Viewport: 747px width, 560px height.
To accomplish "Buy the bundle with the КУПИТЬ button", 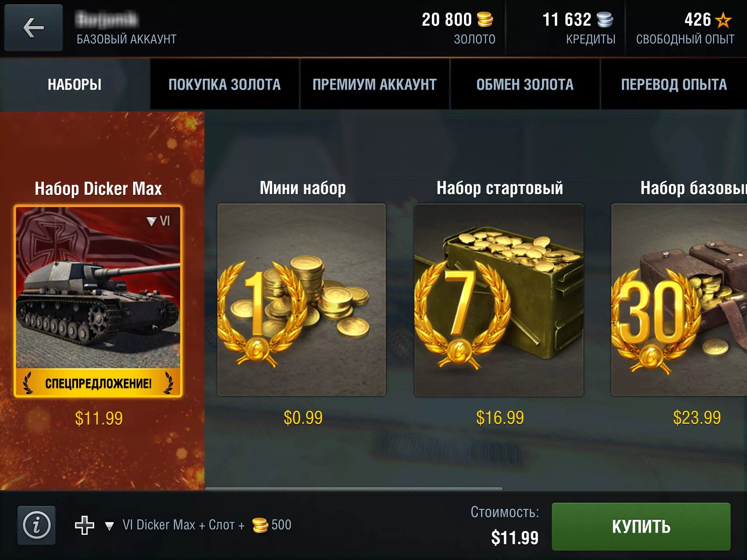I will (641, 526).
